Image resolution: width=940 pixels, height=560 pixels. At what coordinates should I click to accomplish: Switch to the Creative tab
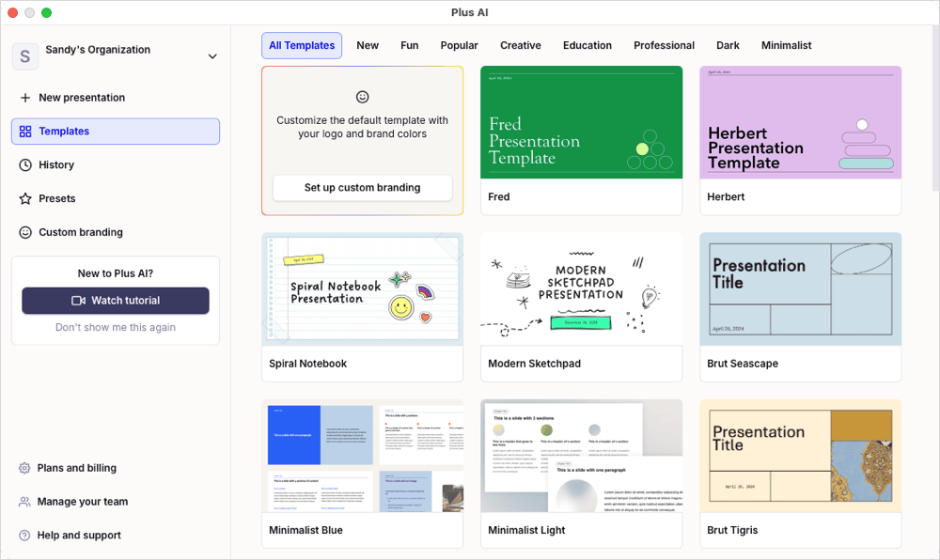(x=521, y=45)
